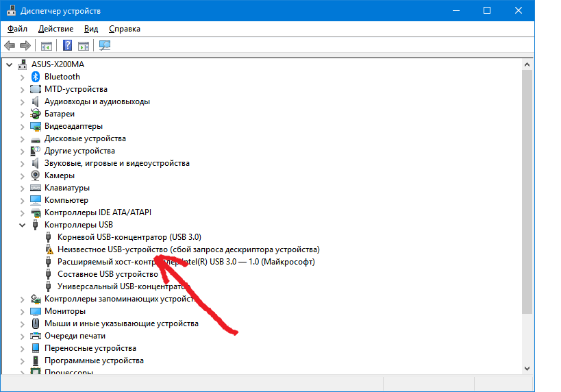Expand the Видеоадаптеры node
Screen dimensions: 561x392
pyautogui.click(x=22, y=126)
